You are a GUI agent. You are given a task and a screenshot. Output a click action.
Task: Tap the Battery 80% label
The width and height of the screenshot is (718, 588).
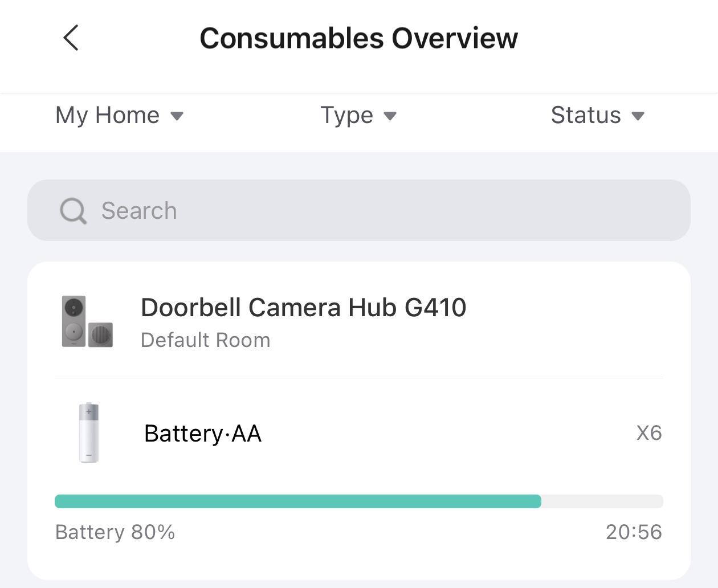115,532
